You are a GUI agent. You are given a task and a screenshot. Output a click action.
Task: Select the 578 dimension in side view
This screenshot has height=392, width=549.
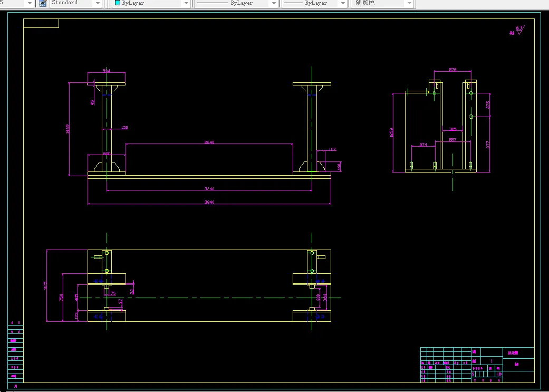(452, 70)
